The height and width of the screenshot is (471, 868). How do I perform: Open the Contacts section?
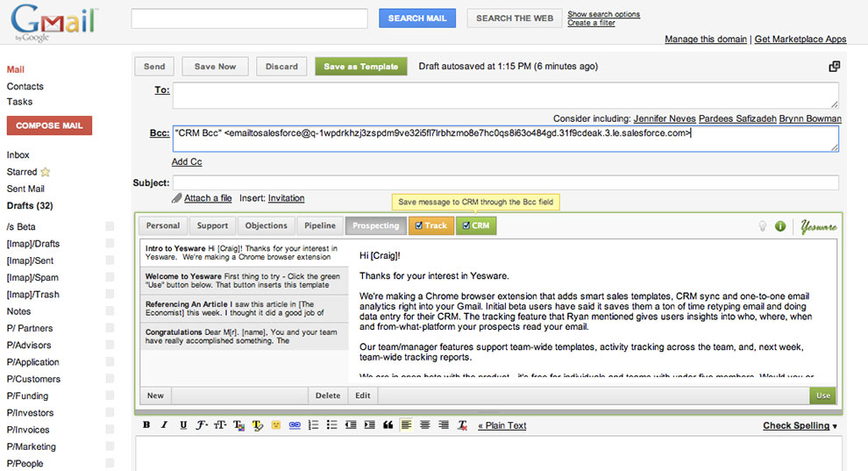25,86
